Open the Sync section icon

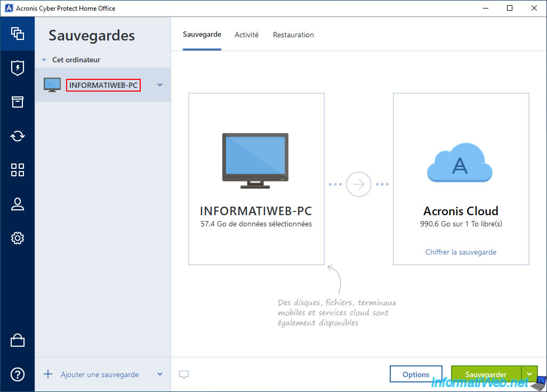point(18,136)
